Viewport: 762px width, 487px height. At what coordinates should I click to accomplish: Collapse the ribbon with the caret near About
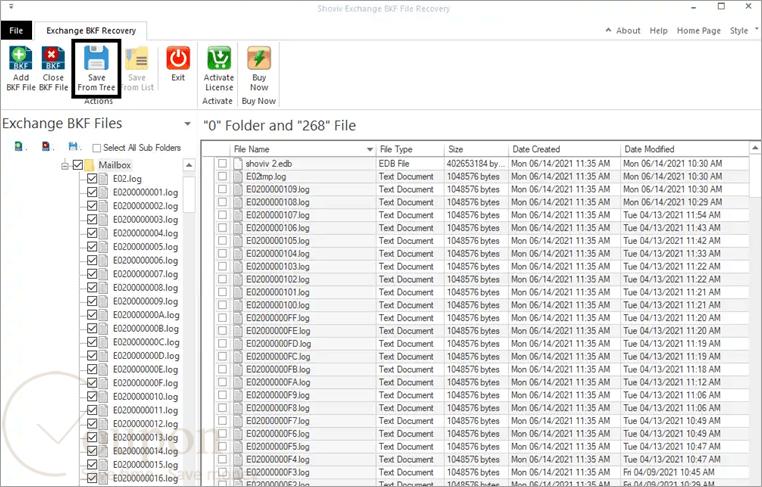pos(608,30)
